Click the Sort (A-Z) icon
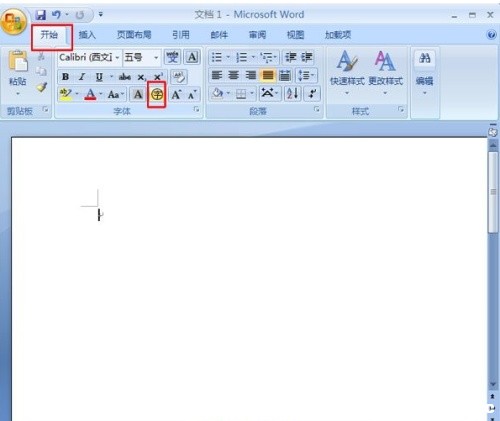Screen dimensions: 500x421 point(292,94)
